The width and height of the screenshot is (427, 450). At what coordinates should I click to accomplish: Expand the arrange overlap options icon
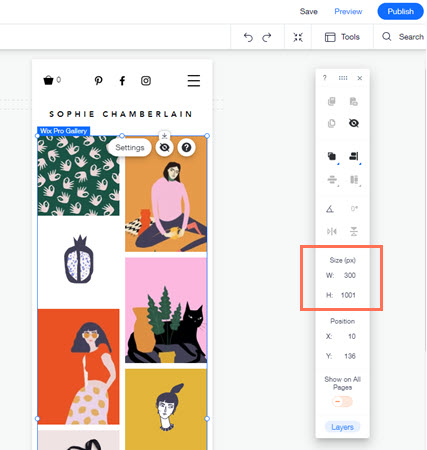(332, 156)
